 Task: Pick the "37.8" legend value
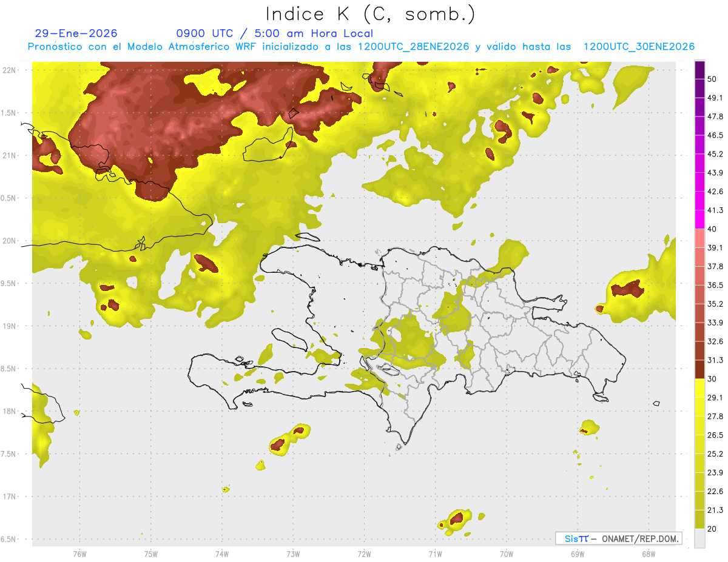pyautogui.click(x=715, y=266)
